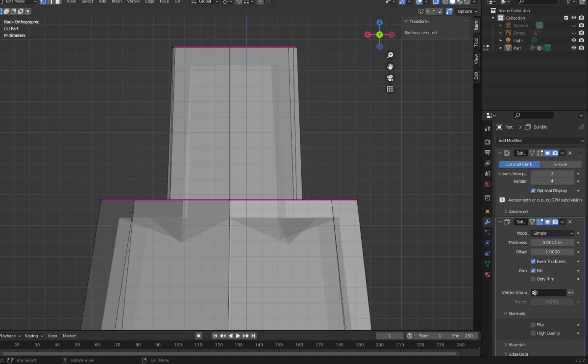Adjust the Levels Viewport value
The width and height of the screenshot is (588, 364).
(x=552, y=173)
